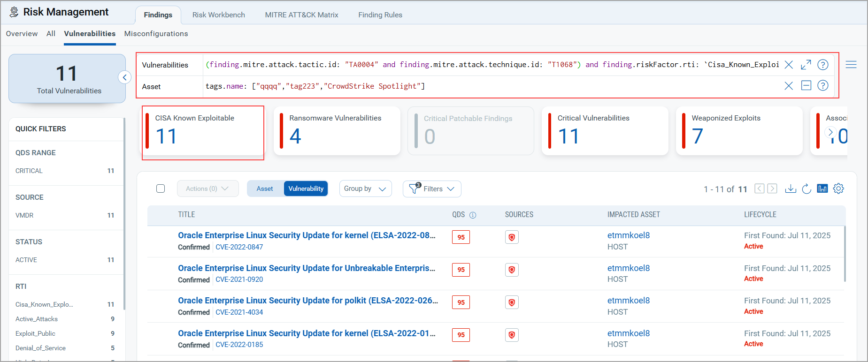Open the Findings tab
The width and height of the screenshot is (868, 362).
click(x=158, y=15)
